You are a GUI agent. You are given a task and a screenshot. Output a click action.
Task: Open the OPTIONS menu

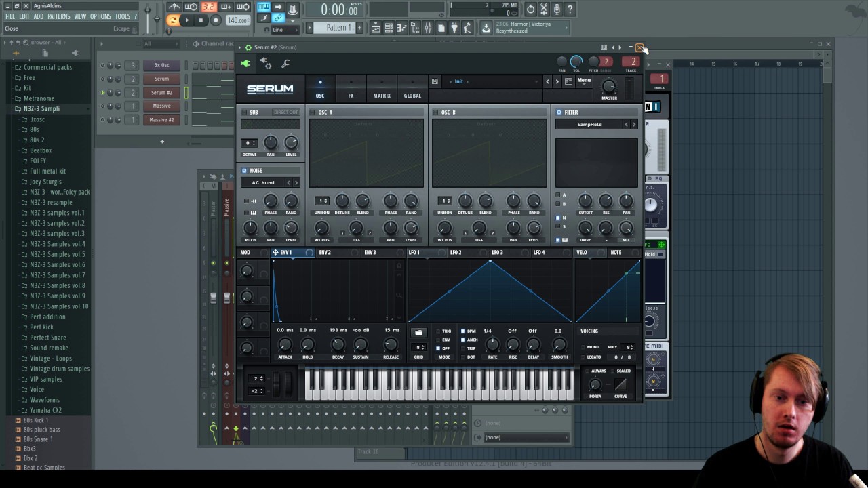100,16
